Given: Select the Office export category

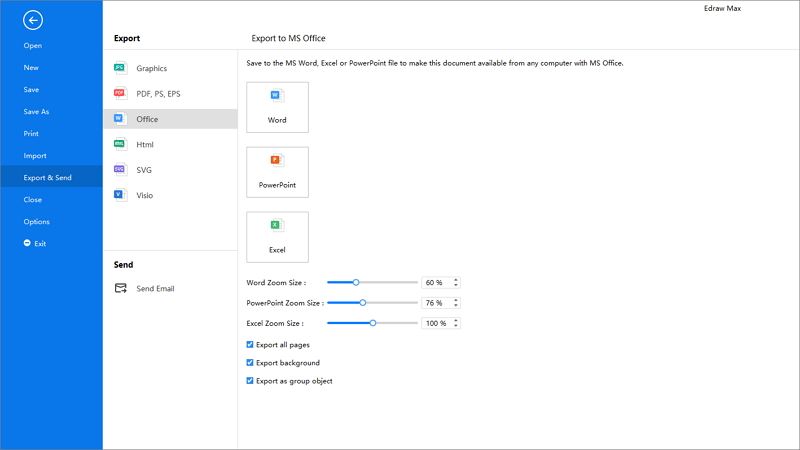Looking at the screenshot, I should click(x=170, y=119).
